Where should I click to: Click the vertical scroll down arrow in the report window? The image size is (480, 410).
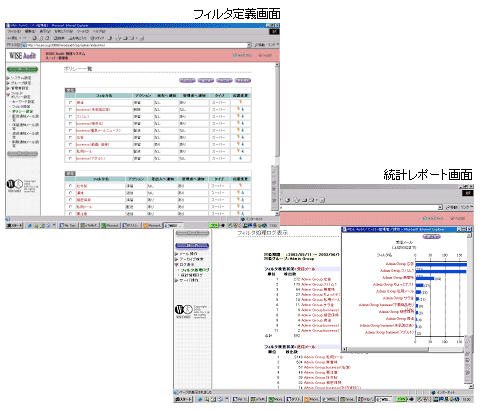[471, 387]
